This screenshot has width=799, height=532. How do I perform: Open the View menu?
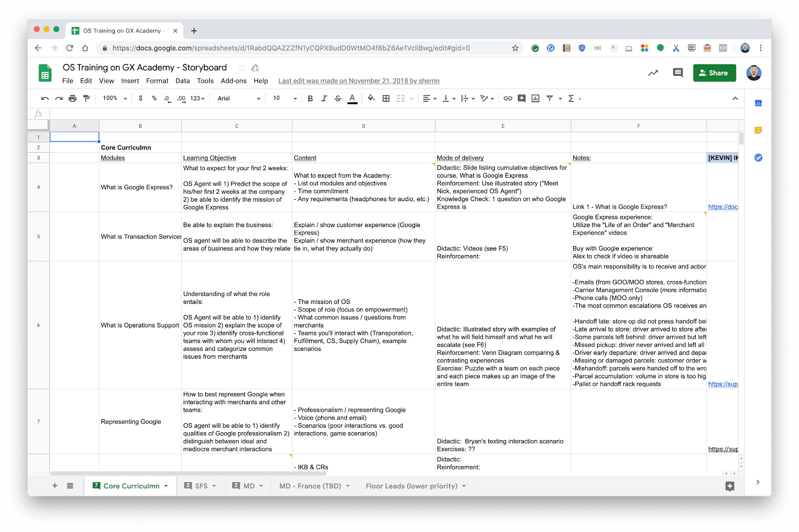106,81
